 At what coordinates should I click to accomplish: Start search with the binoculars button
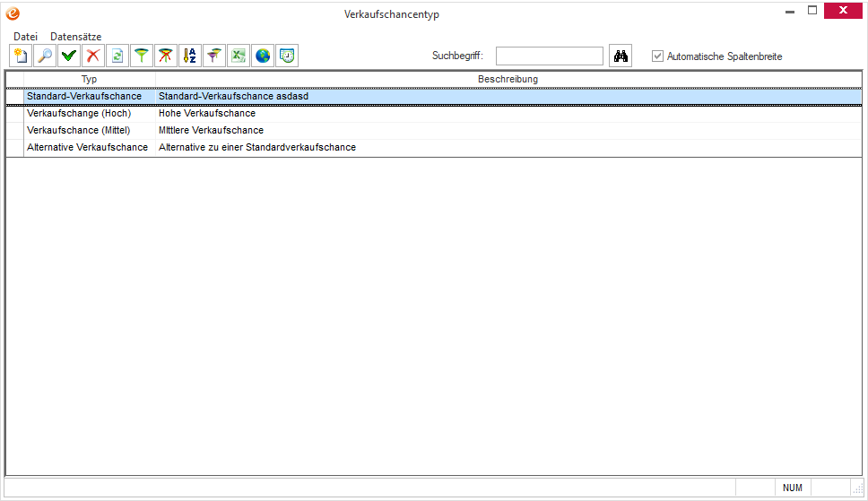[x=621, y=56]
